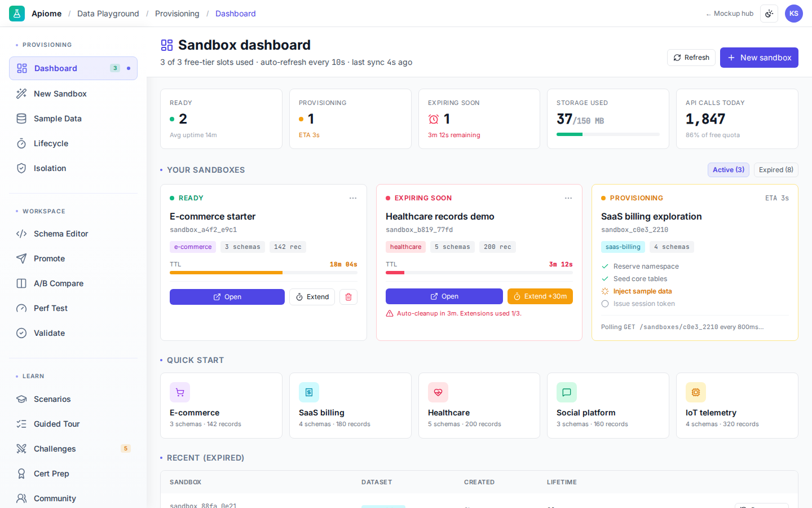Open more options on E-commerce starter card

(x=353, y=198)
